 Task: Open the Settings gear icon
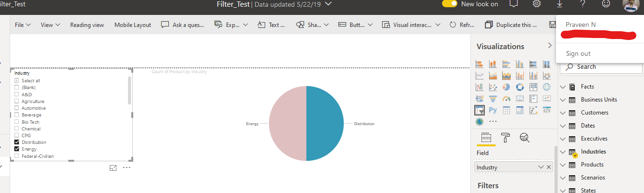(x=537, y=4)
